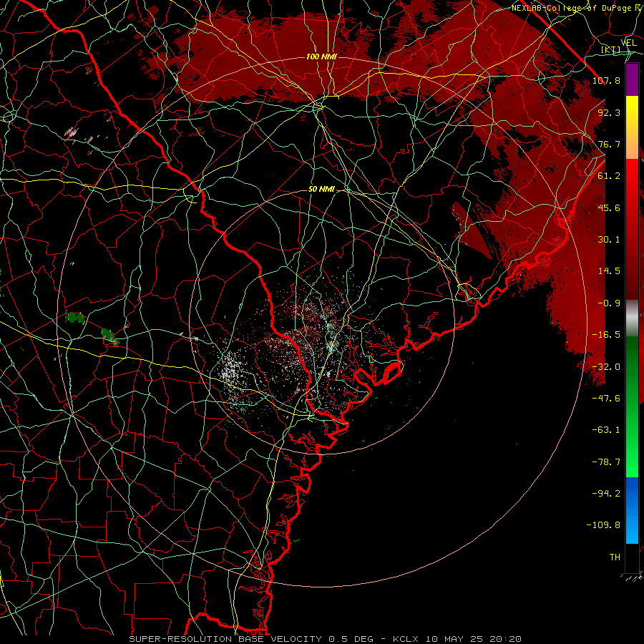The image size is (644, 644).
Task: Select the -63.1 legend value
Action: 606,430
